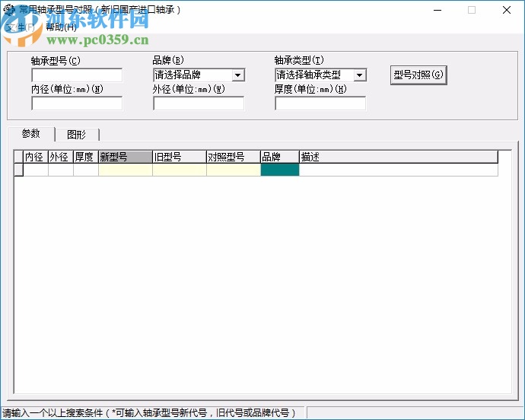The height and width of the screenshot is (420, 525).
Task: Click the 型号对照(G) button
Action: (418, 75)
